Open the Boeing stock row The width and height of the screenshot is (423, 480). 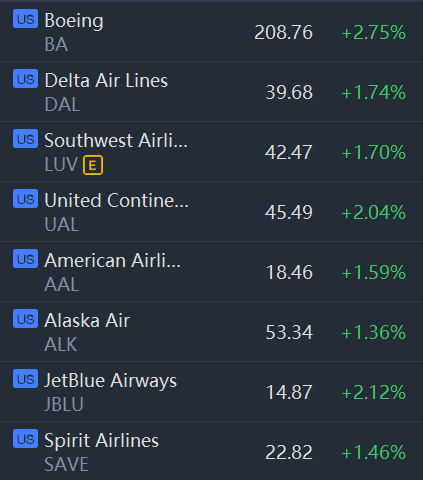(211, 32)
